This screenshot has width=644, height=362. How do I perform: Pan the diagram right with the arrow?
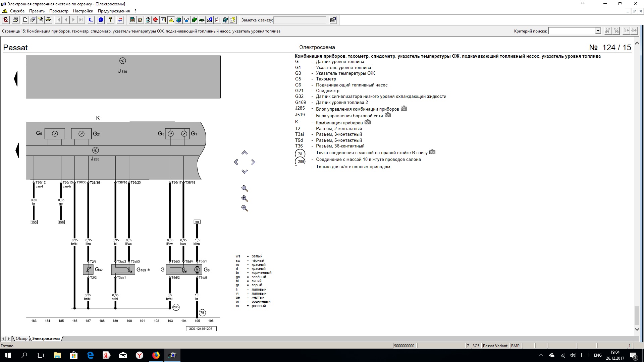[x=253, y=162]
